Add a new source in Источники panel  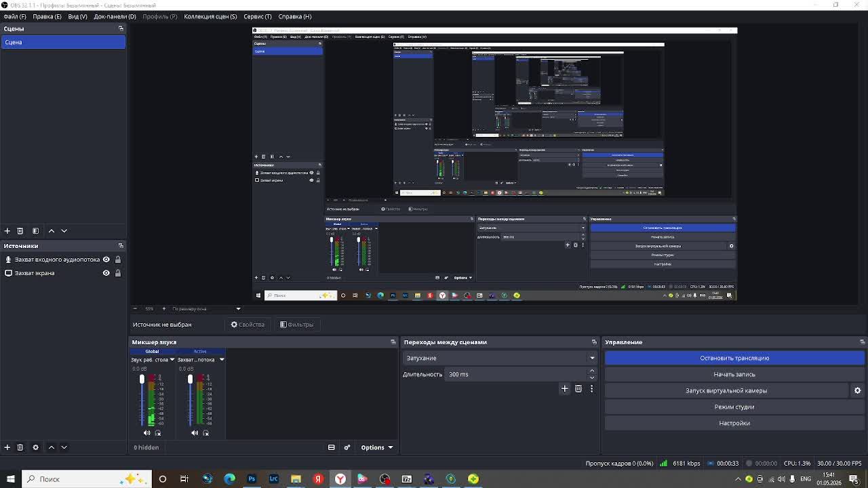tap(7, 447)
